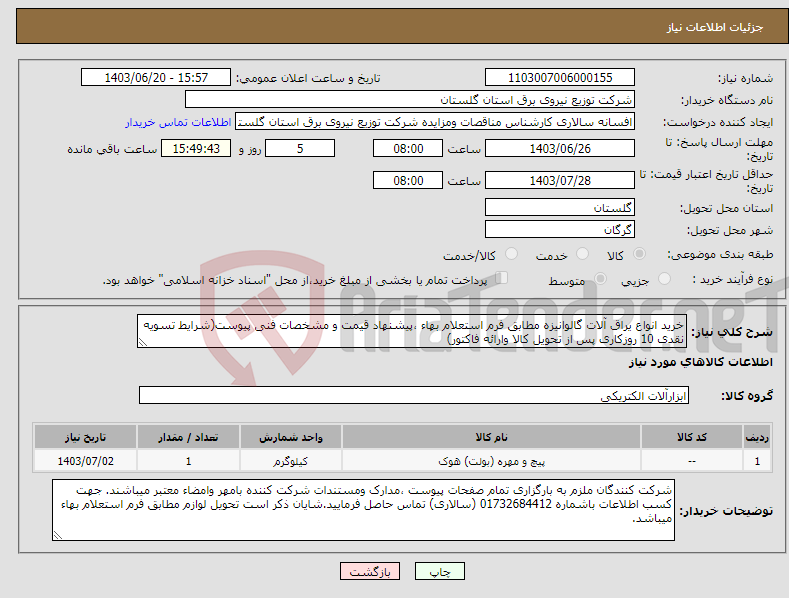789x598 pixels.
Task: Select the کالا/خدمت radio button
Action: coord(511,254)
